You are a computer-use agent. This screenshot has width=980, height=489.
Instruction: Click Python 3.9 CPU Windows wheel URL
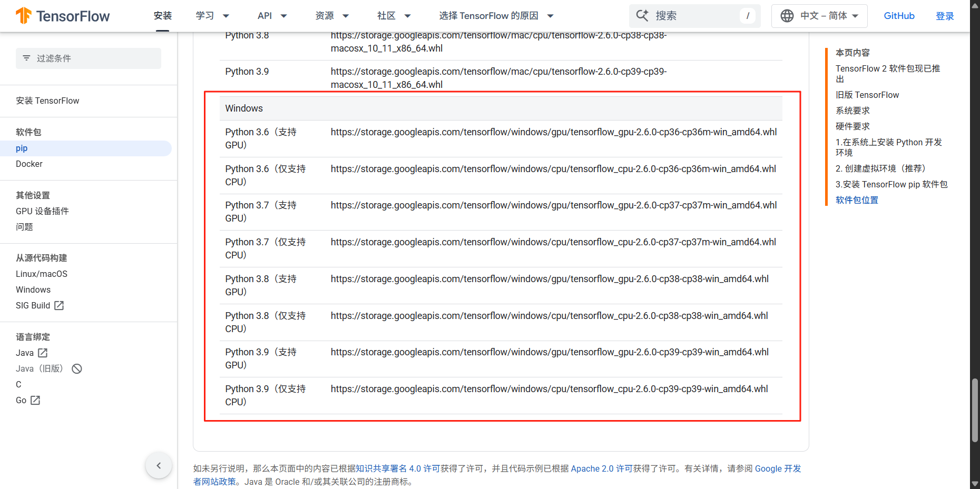pos(550,389)
